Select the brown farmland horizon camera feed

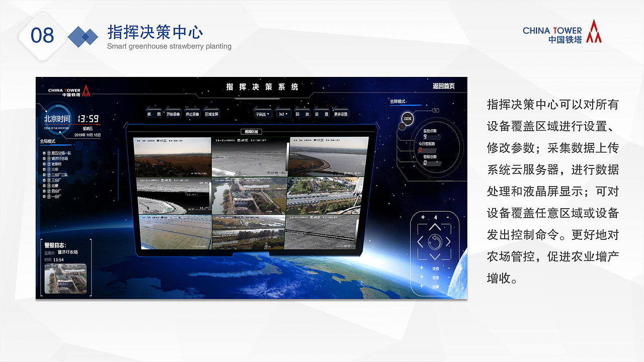[x=172, y=157]
